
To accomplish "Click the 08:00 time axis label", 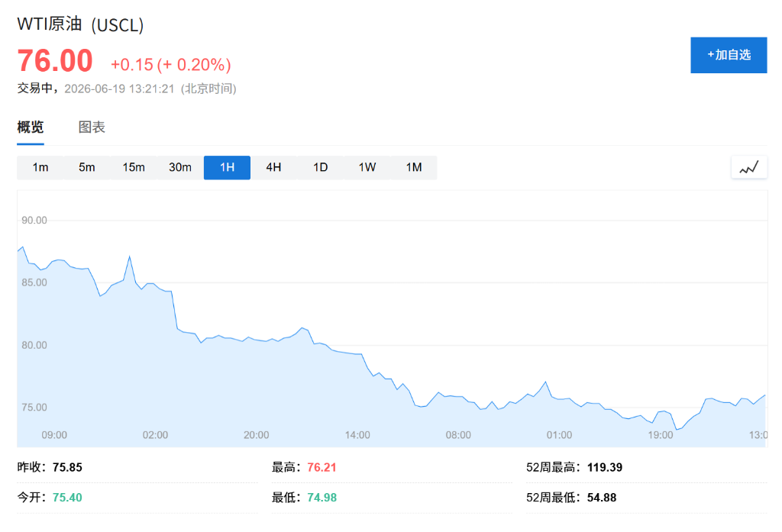I will (x=458, y=435).
